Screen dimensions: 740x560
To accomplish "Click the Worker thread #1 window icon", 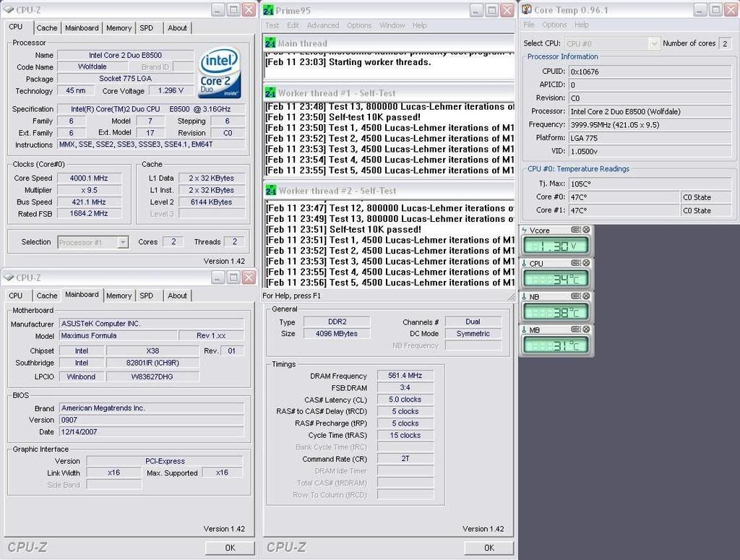I will click(x=270, y=93).
